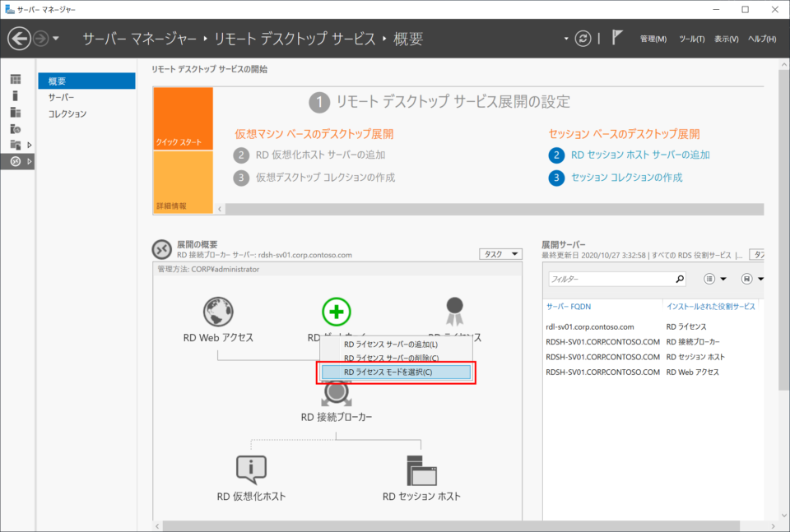Open the タスク dropdown in 展開の概要
The image size is (790, 532).
[x=500, y=254]
